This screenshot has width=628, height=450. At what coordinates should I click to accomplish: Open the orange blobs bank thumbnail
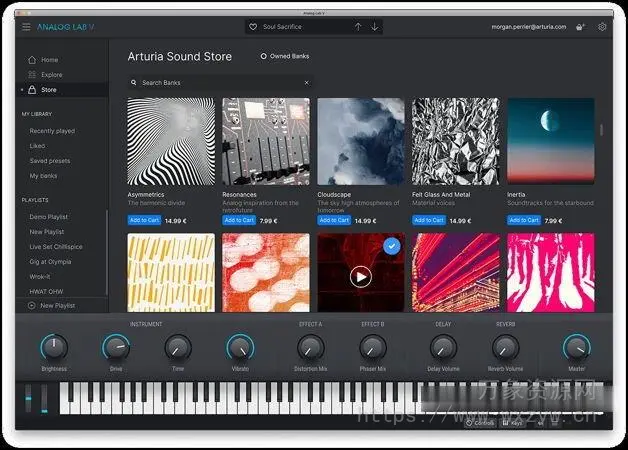(x=266, y=273)
